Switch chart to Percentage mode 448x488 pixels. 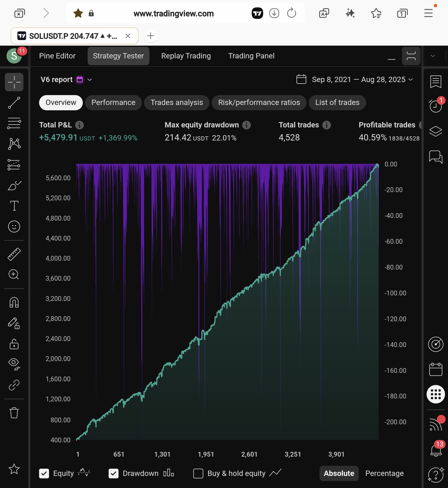[x=384, y=473]
